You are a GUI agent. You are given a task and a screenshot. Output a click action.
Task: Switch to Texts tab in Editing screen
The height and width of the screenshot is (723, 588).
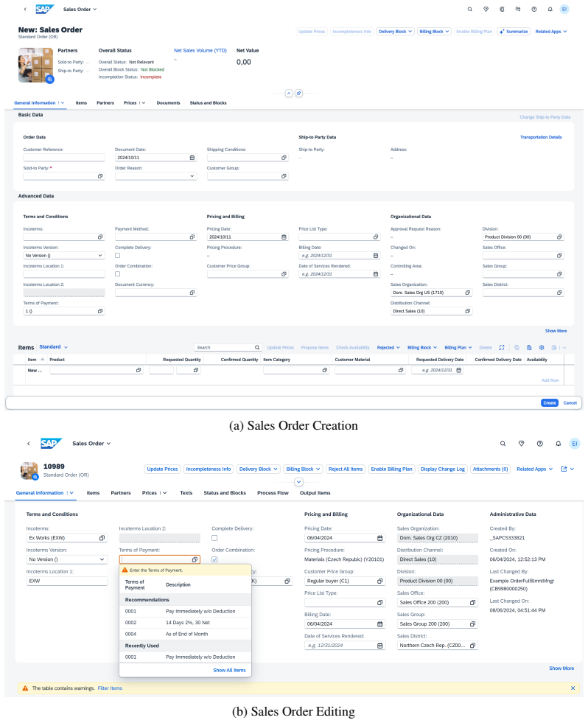point(186,493)
